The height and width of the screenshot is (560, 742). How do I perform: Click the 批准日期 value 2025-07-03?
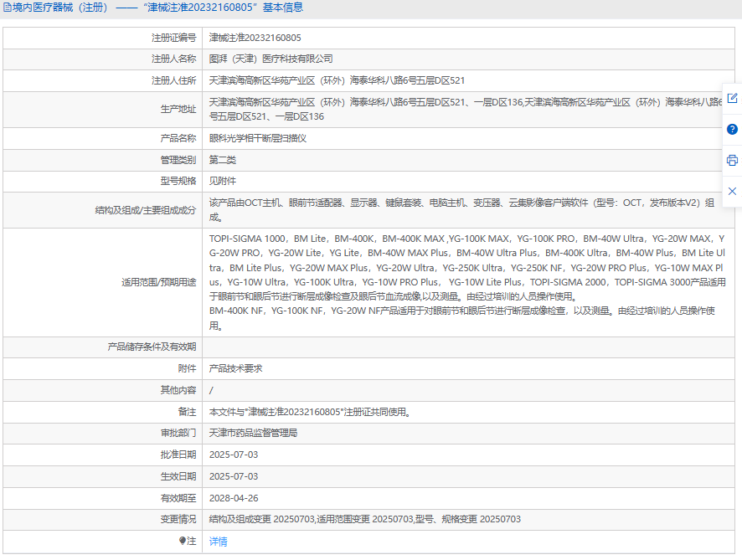pos(234,455)
